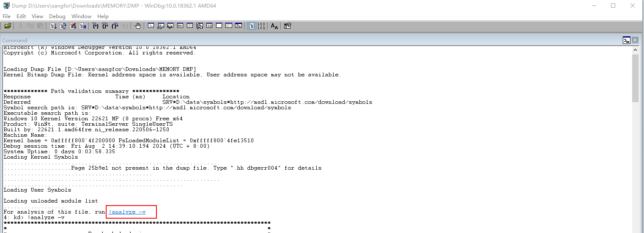Toggle breakpoint using the hand icon
Viewport: 644px width, 233px height.
(x=137, y=26)
